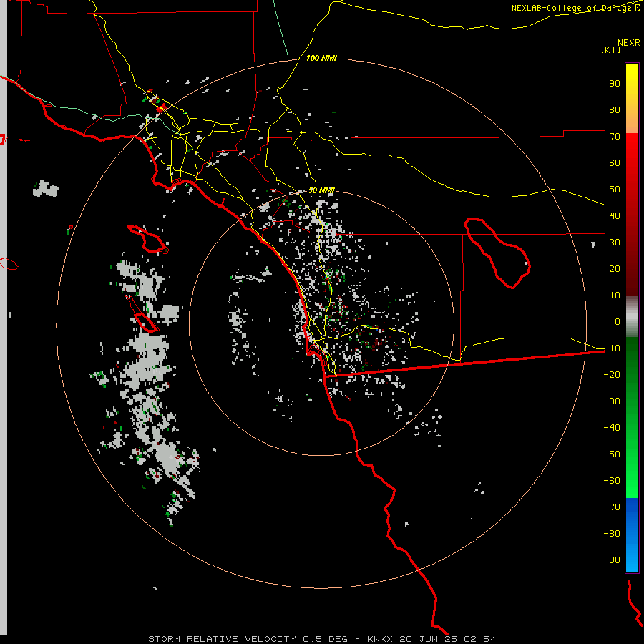This screenshot has width=644, height=644.
Task: Select the -20 value on the velocity scale
Action: point(612,374)
